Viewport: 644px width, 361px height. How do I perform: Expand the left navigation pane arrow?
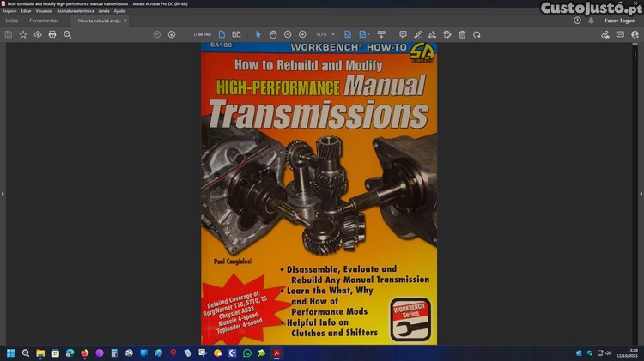click(x=3, y=194)
